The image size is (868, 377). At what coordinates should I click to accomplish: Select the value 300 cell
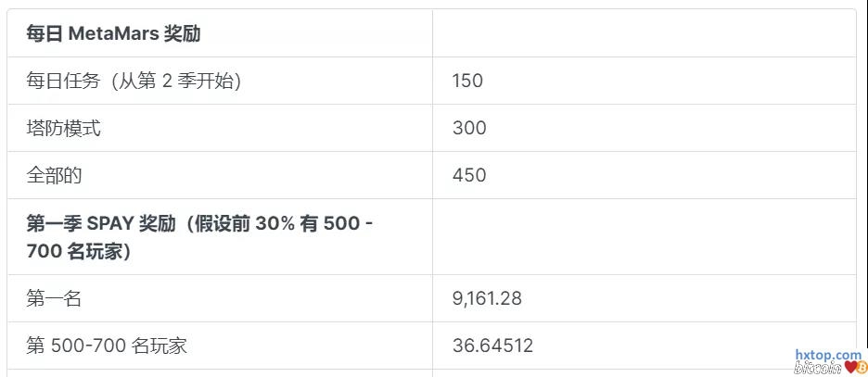click(x=469, y=128)
